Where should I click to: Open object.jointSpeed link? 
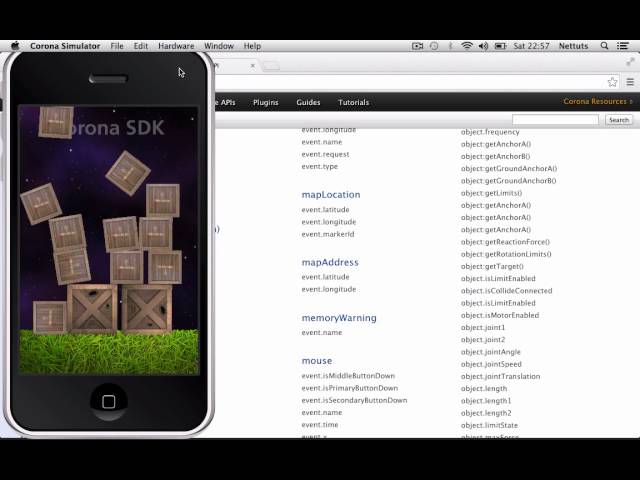pos(491,364)
